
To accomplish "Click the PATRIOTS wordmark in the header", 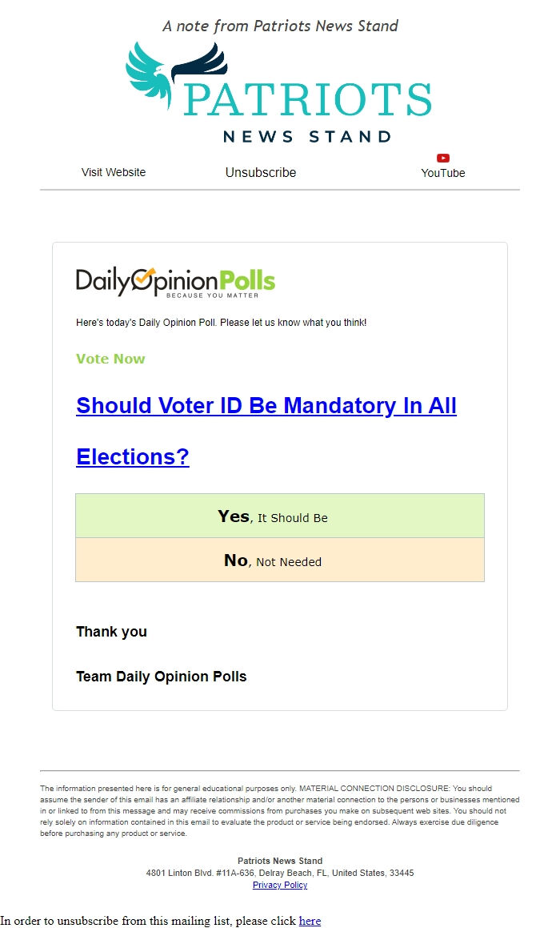I will (x=306, y=100).
